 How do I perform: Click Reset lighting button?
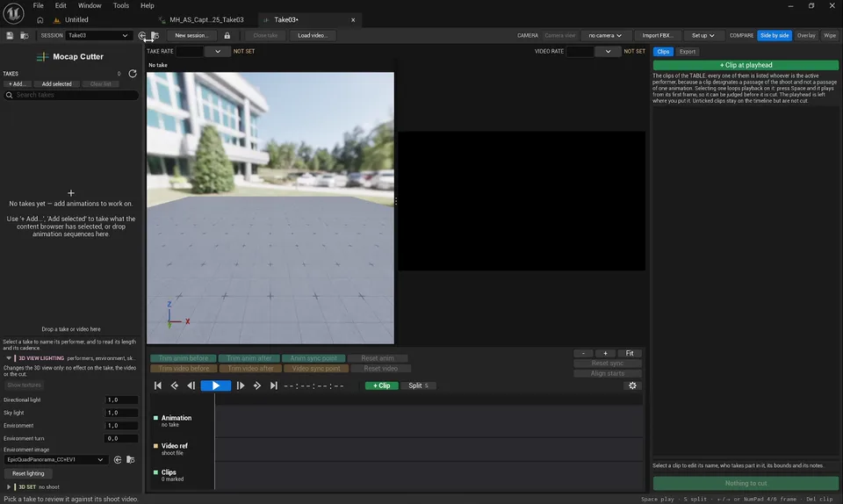(28, 473)
